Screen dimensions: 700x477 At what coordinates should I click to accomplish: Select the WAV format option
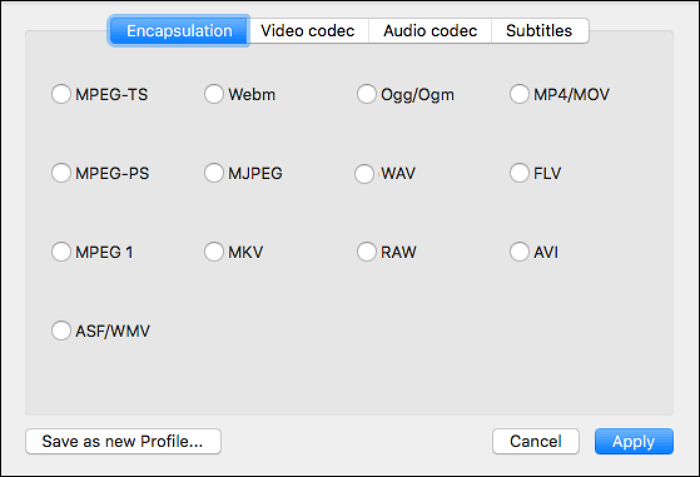(365, 174)
